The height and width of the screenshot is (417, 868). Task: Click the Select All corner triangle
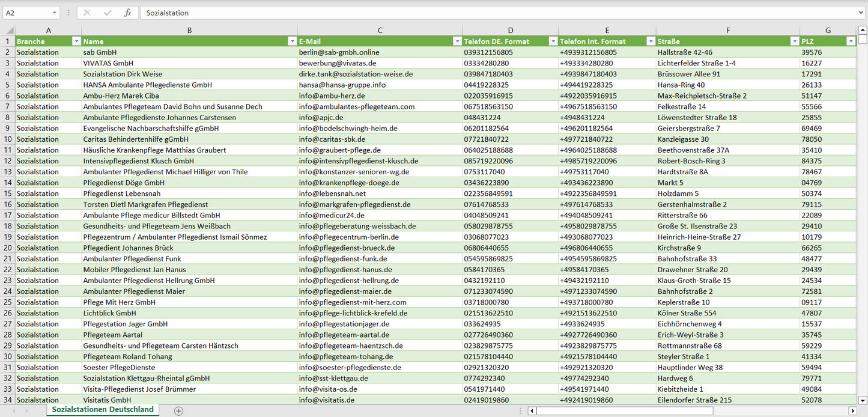pos(8,31)
